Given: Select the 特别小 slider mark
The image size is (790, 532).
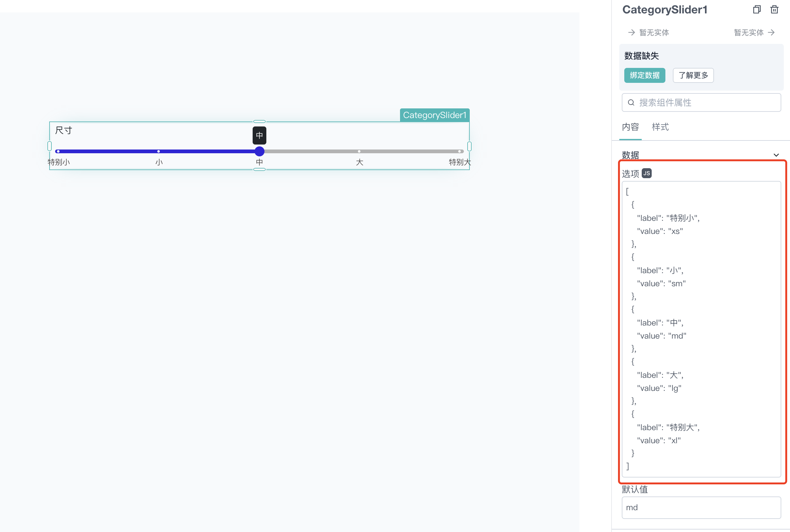Looking at the screenshot, I should tap(58, 151).
